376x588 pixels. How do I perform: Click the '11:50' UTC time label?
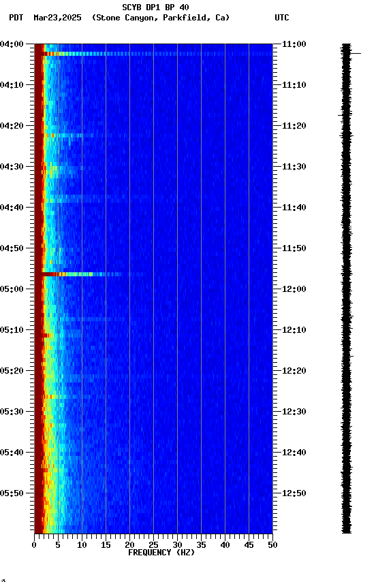pos(294,248)
